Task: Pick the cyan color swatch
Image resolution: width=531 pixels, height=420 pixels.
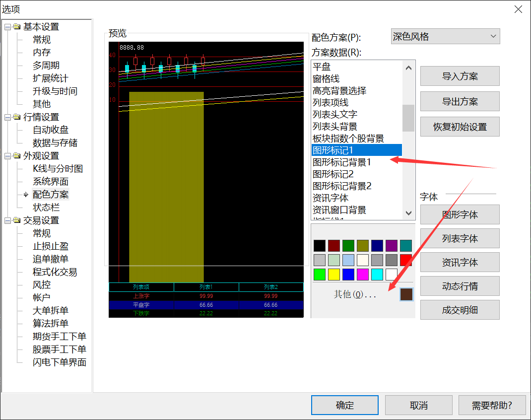Action: click(377, 275)
